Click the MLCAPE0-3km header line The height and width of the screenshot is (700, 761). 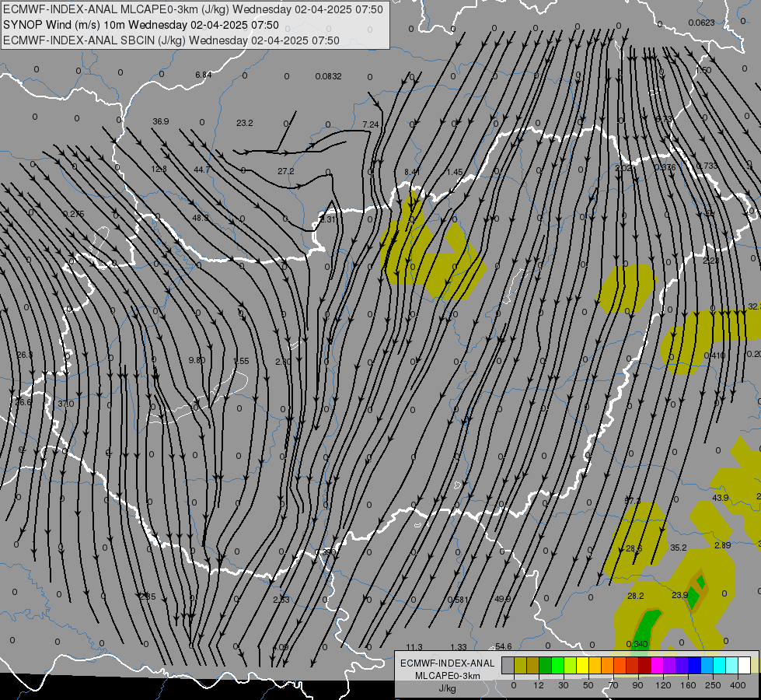tap(193, 9)
